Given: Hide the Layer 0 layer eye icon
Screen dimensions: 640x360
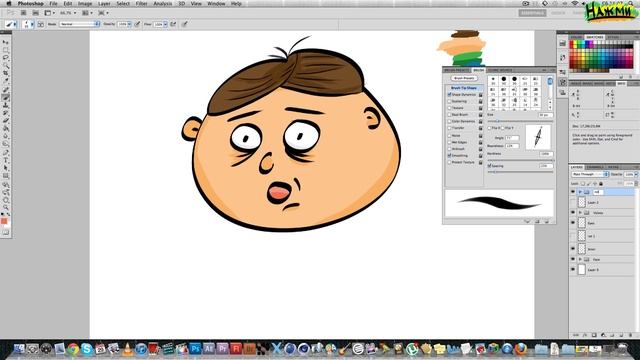Looking at the screenshot, I should (573, 270).
